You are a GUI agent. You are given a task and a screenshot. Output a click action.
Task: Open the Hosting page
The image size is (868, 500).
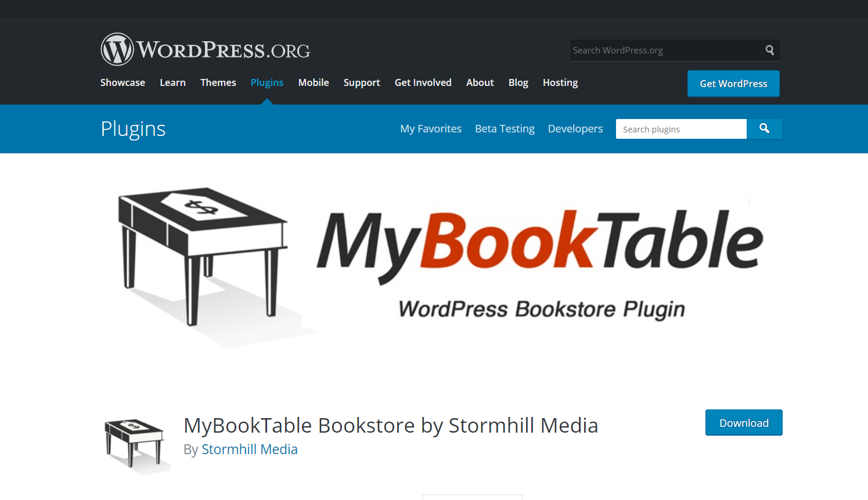pos(560,82)
